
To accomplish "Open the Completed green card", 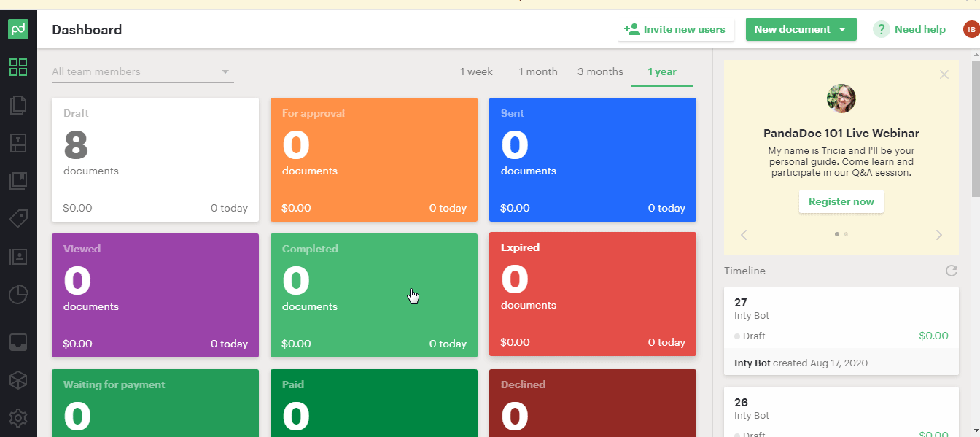I will tap(374, 295).
